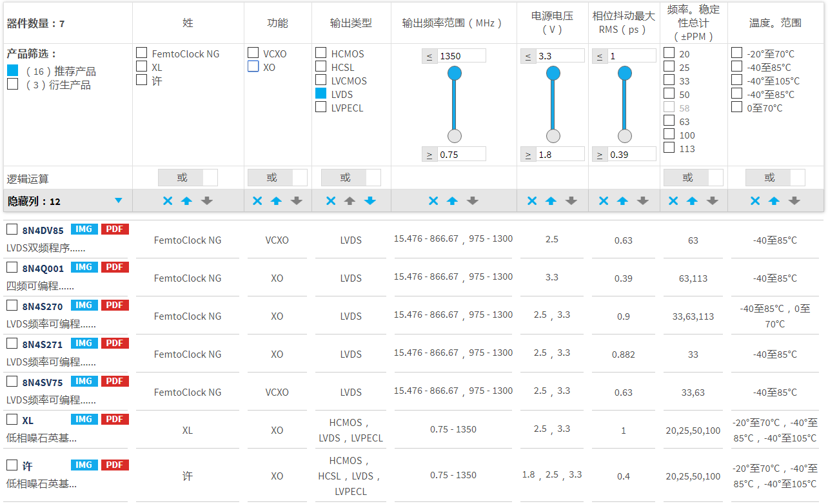Image resolution: width=828 pixels, height=504 pixels.
Task: Click up arrow under 相位抖动最大 RMS column
Action: click(x=622, y=201)
